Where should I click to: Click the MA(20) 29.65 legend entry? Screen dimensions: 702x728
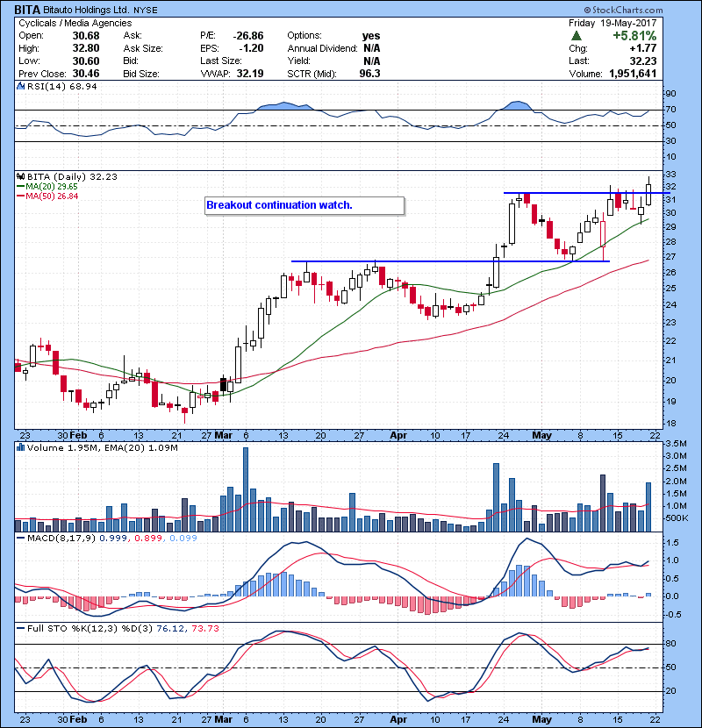click(x=47, y=187)
